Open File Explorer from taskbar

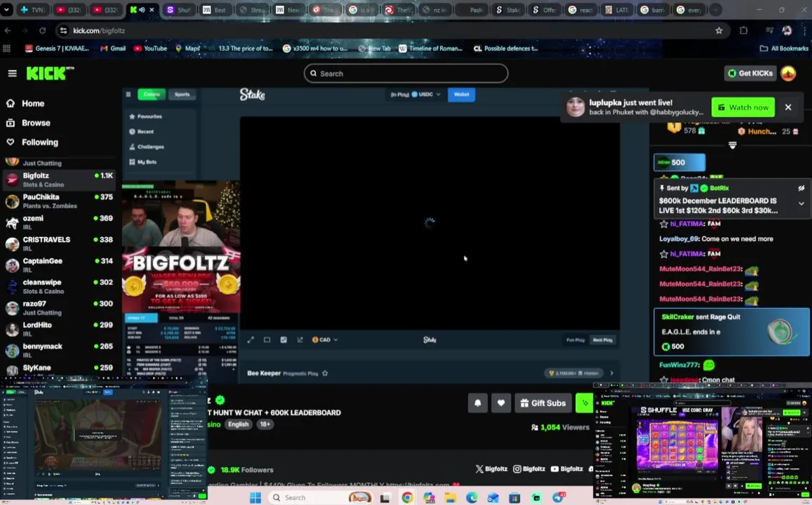pyautogui.click(x=450, y=498)
